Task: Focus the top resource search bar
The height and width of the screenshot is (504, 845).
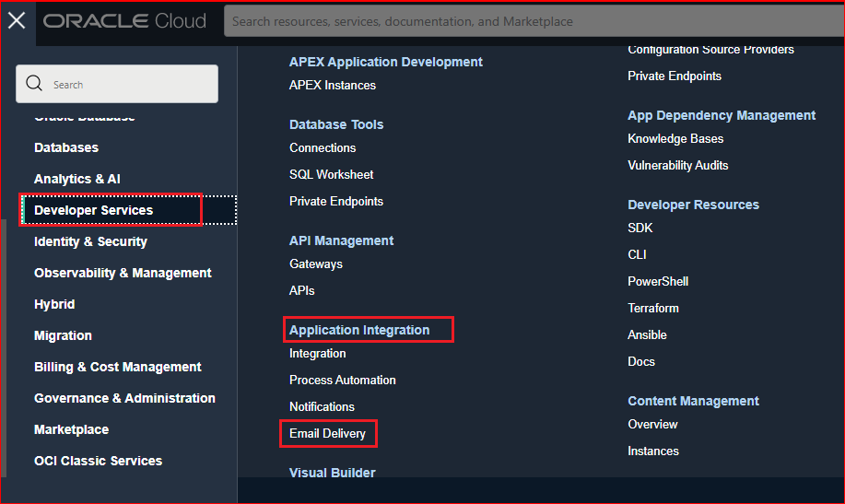Action: 534,21
